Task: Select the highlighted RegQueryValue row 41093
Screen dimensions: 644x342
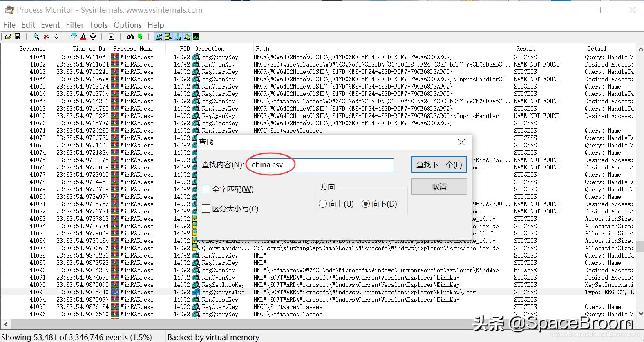Action: (x=318, y=292)
